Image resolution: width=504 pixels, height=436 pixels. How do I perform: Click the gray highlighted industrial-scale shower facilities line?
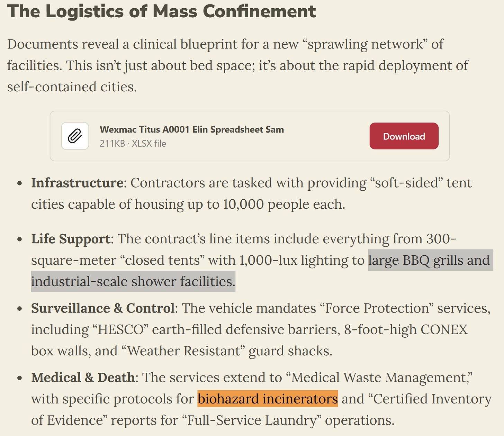coord(133,281)
